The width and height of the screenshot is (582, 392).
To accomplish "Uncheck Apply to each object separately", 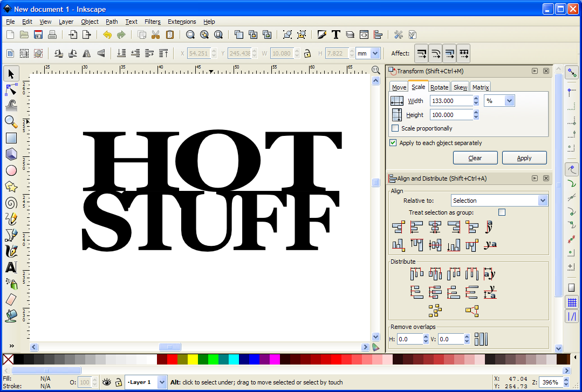I will pos(393,142).
